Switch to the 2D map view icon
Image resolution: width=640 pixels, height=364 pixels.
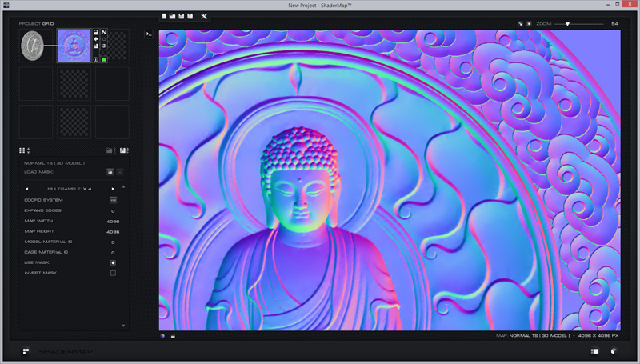594,351
